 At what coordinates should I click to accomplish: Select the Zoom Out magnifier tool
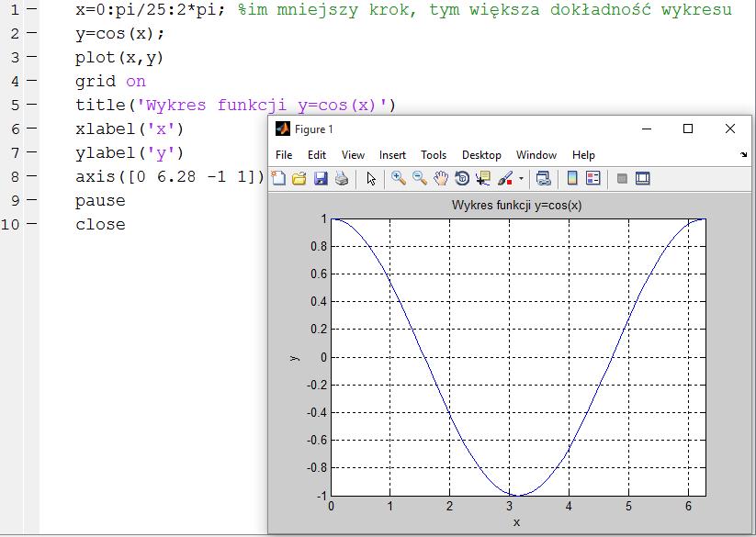coord(420,179)
